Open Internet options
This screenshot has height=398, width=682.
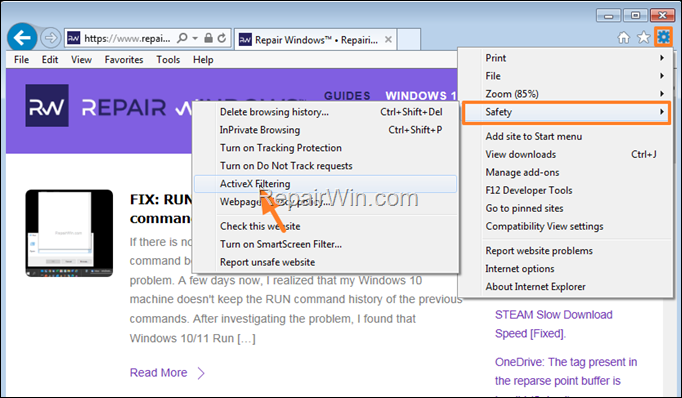pyautogui.click(x=566, y=268)
